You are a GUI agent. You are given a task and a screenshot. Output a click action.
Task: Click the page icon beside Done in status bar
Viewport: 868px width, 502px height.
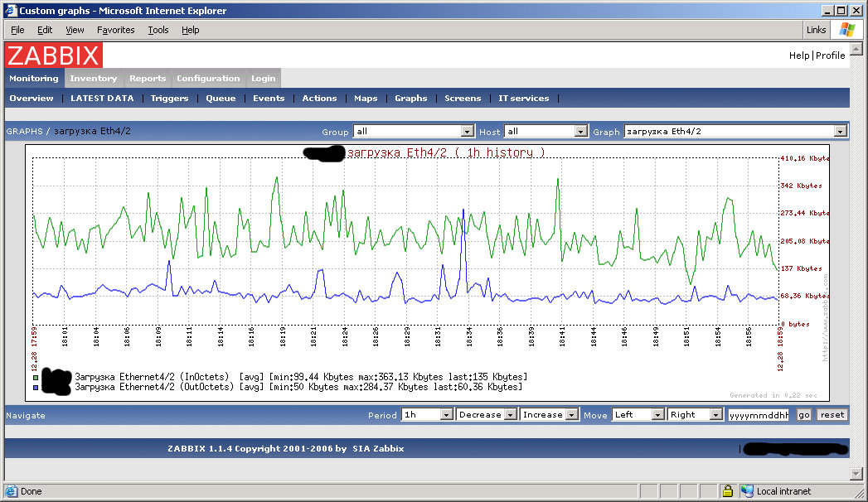11,491
